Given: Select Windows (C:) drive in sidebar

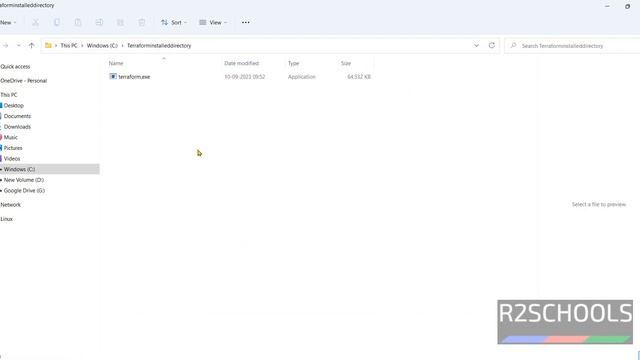Looking at the screenshot, I should [49, 169].
